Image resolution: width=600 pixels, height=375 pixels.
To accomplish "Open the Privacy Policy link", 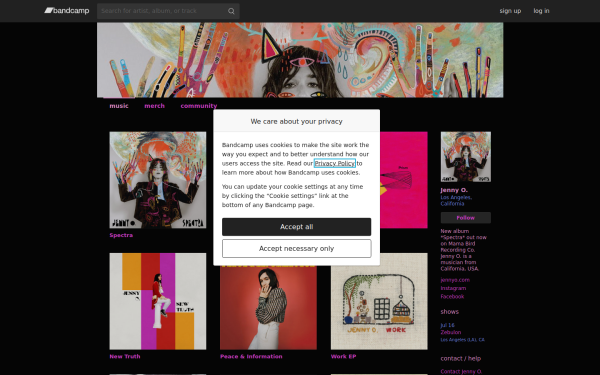I will point(335,163).
